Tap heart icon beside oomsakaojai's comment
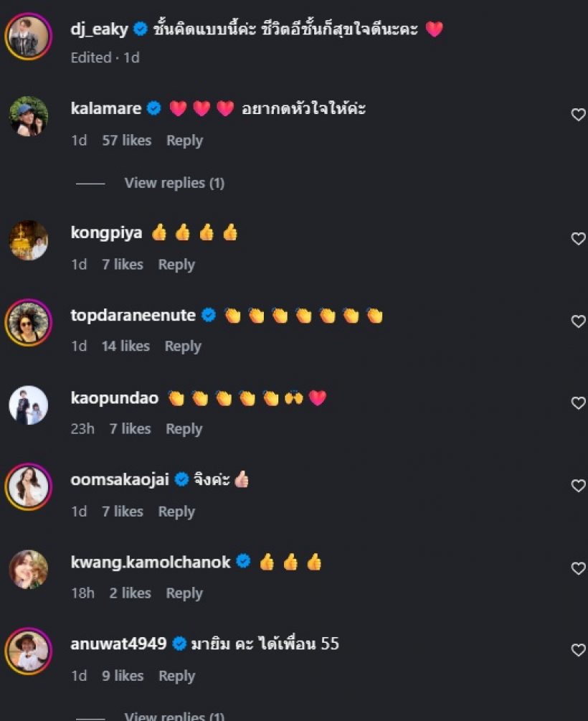 pyautogui.click(x=578, y=486)
